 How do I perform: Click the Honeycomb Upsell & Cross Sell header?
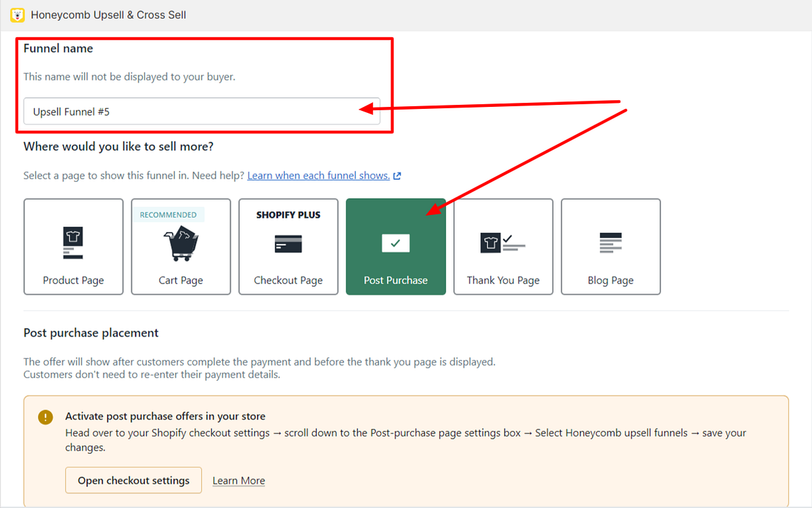pyautogui.click(x=108, y=14)
